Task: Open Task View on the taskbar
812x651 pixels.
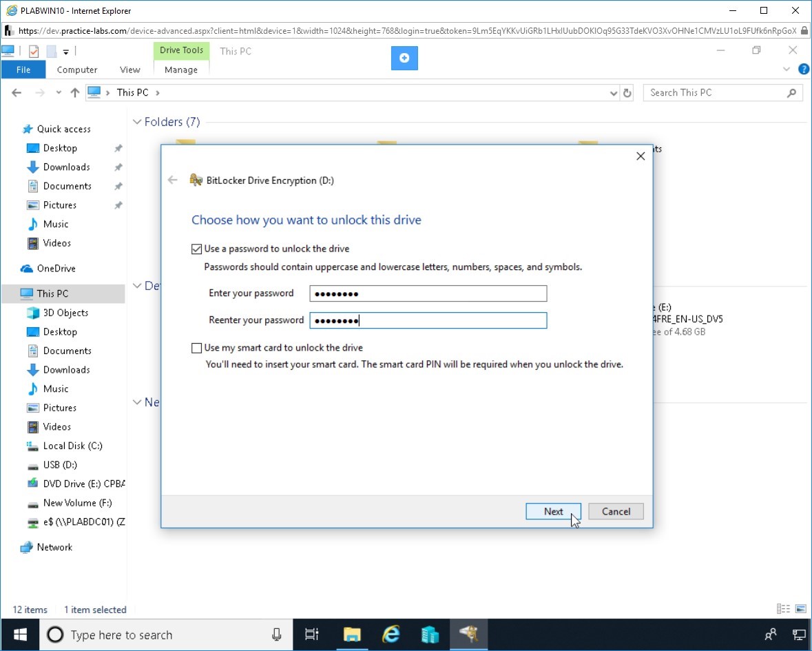Action: pos(312,634)
